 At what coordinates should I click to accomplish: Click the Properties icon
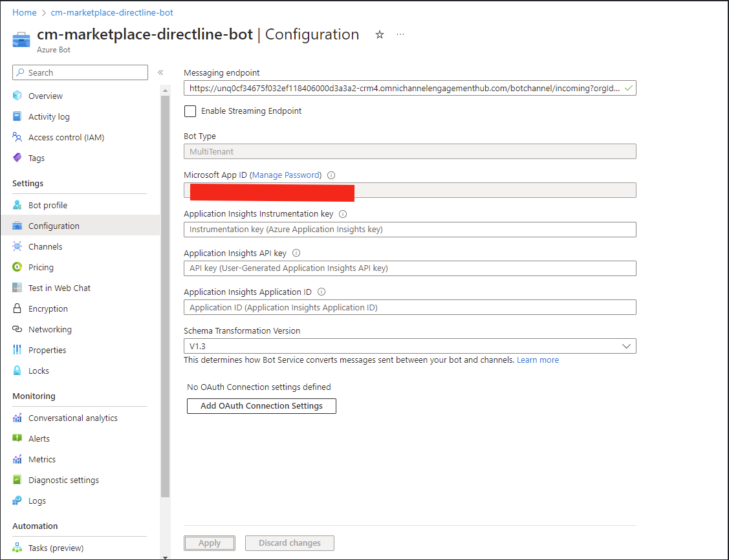pos(17,349)
